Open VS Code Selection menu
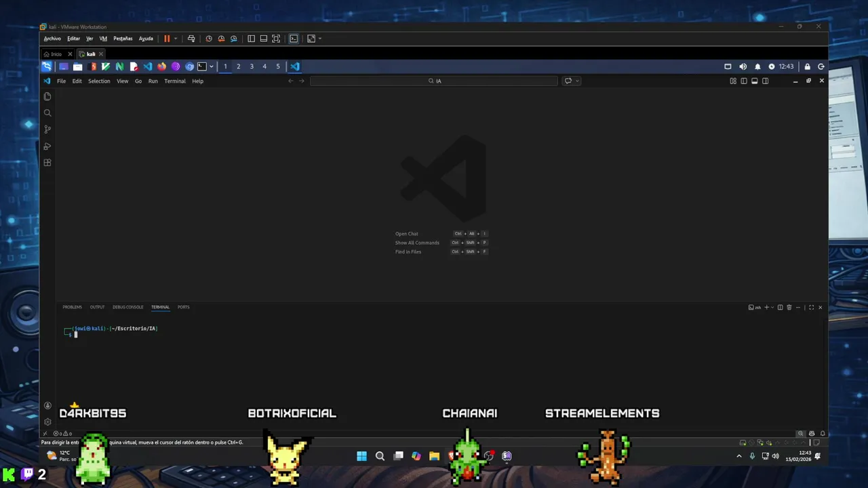868x488 pixels. point(99,81)
